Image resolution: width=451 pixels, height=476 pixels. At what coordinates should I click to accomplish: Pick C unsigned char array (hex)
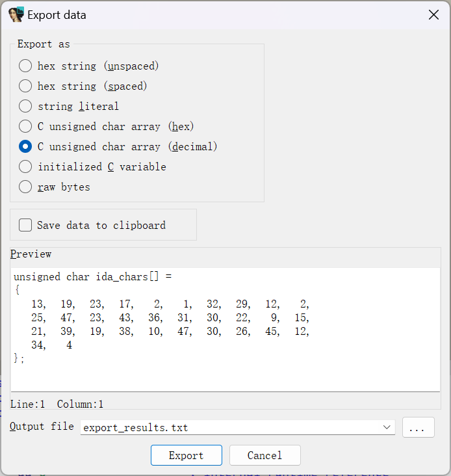25,126
